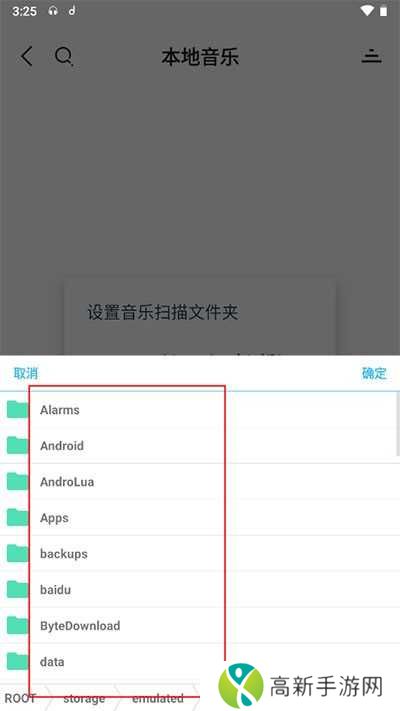Click the Alarms folder icon
Image resolution: width=400 pixels, height=711 pixels.
[x=18, y=409]
